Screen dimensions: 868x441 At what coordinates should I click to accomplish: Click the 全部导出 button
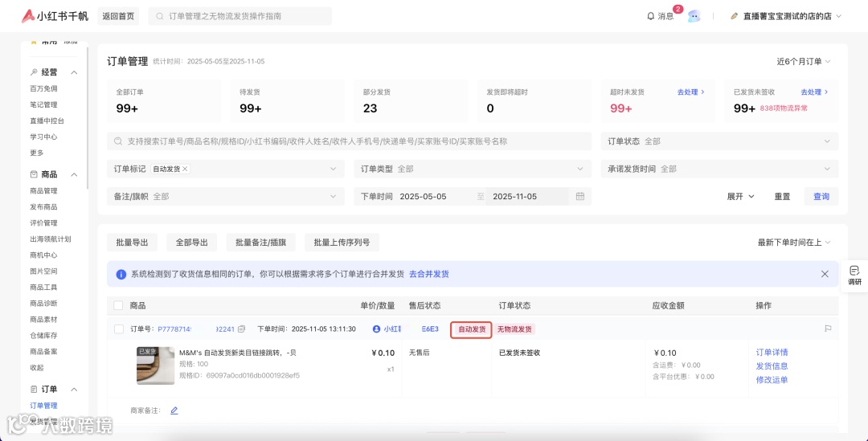point(191,243)
